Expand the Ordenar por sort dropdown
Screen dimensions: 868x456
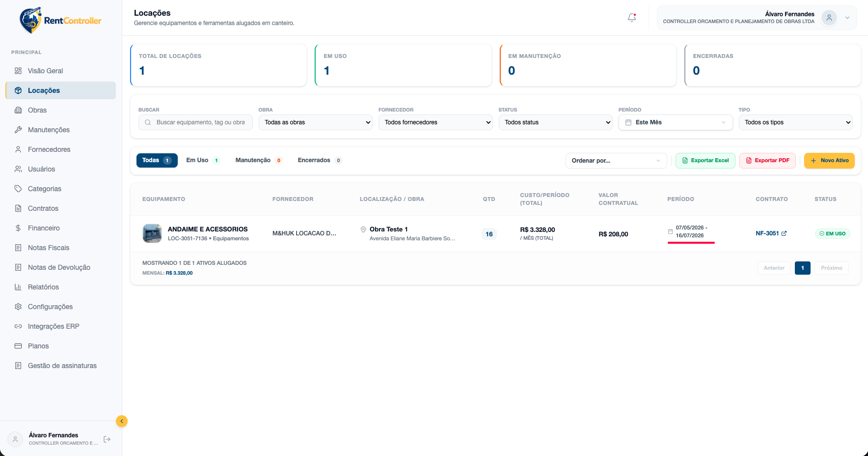tap(616, 161)
